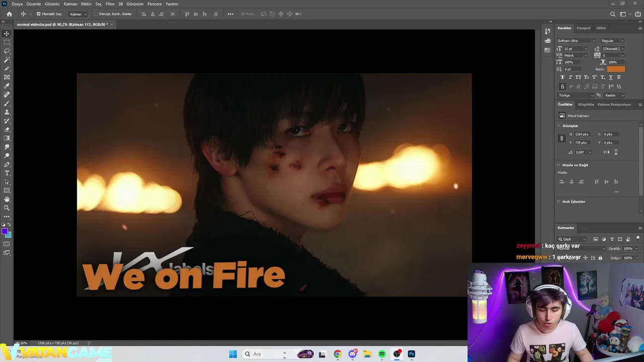This screenshot has width=644, height=362.
Task: Switch to the Kitaplıklar tab
Action: [x=586, y=105]
